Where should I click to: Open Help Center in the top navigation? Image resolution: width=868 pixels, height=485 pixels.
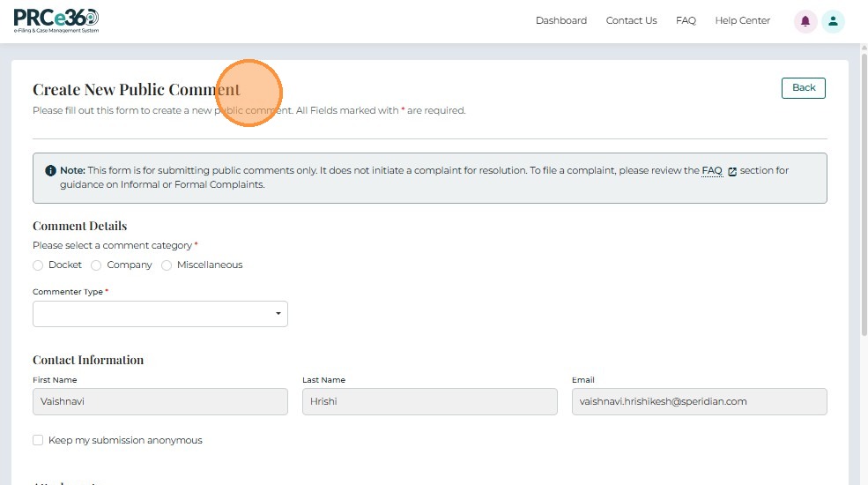pyautogui.click(x=742, y=20)
